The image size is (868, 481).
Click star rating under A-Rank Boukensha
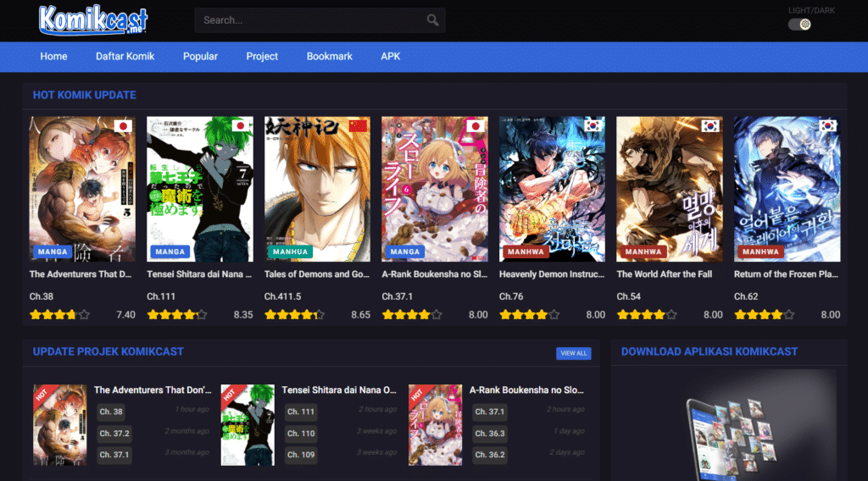412,314
